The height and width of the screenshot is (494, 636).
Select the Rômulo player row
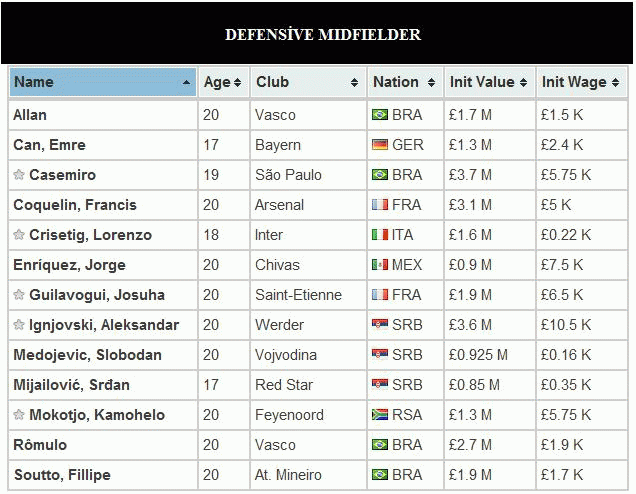tap(318, 445)
